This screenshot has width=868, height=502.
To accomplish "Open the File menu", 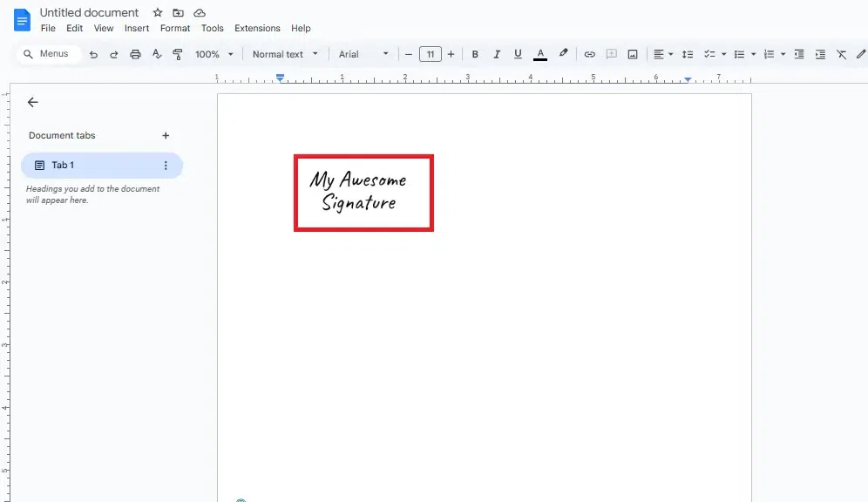I will [x=48, y=28].
